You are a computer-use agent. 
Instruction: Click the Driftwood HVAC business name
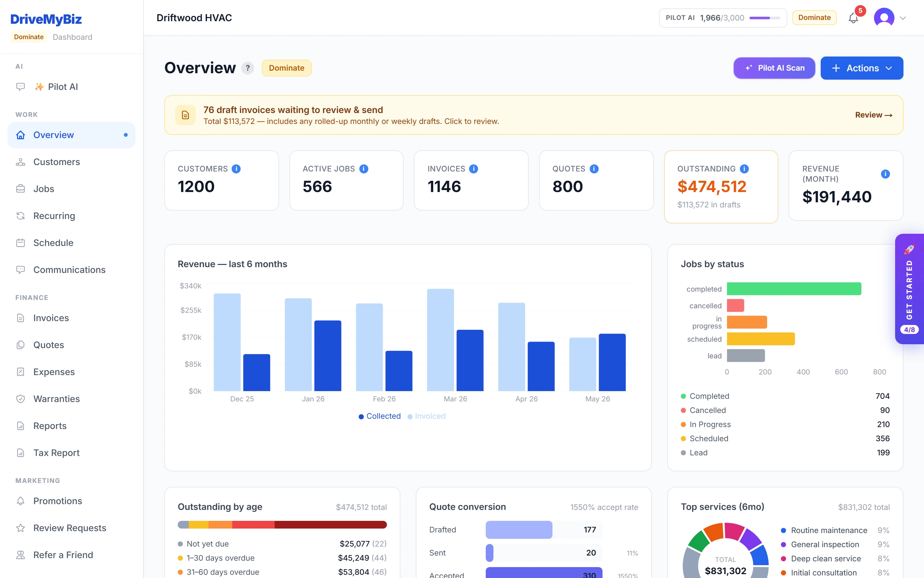pos(194,18)
